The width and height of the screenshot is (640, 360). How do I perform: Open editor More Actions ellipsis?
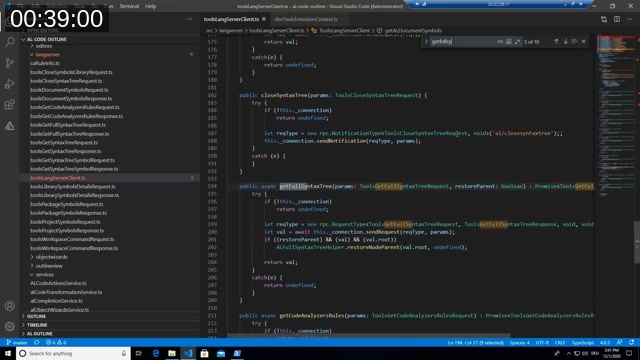click(630, 19)
